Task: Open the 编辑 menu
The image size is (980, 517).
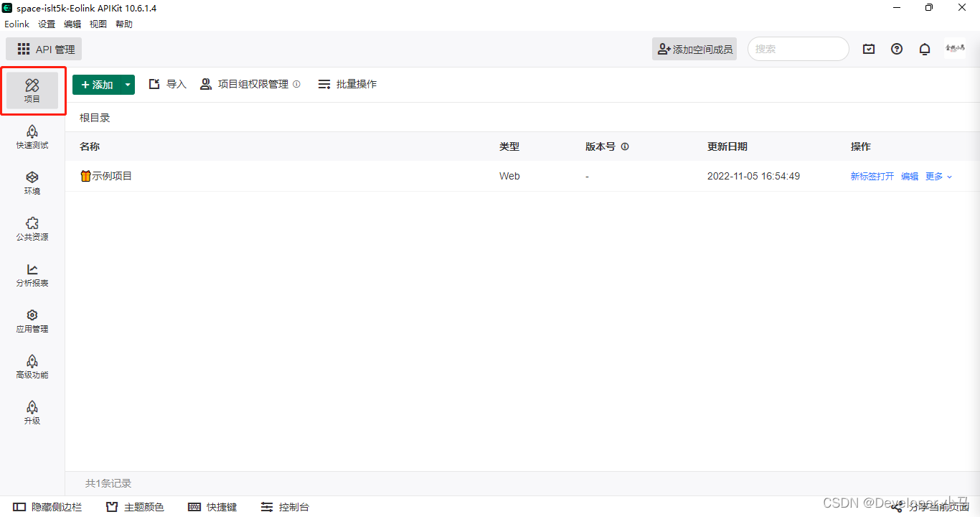Action: click(x=72, y=24)
